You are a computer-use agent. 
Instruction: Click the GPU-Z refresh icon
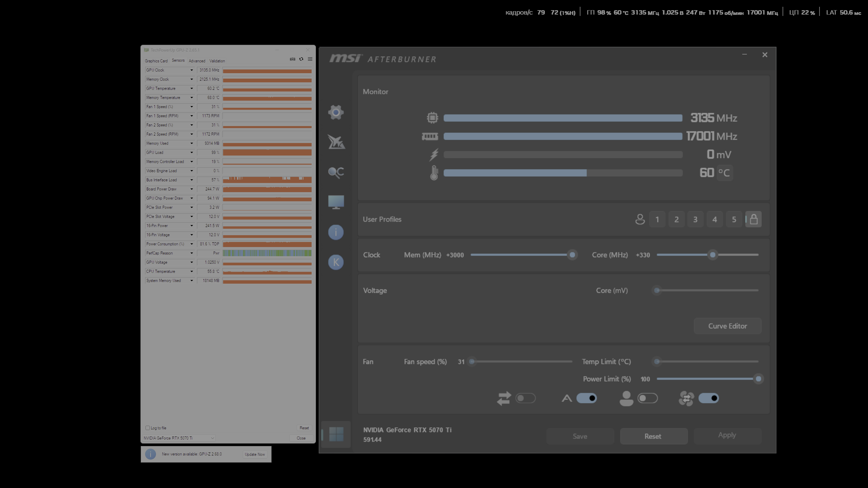[301, 59]
